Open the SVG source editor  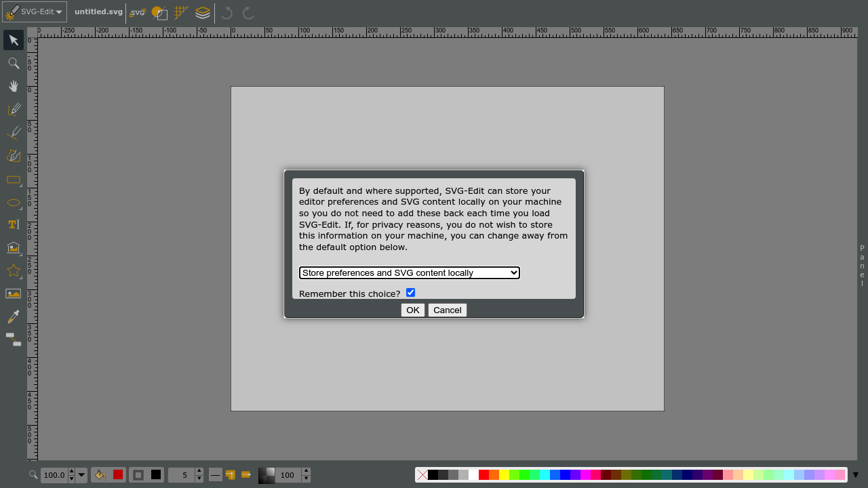click(x=138, y=12)
